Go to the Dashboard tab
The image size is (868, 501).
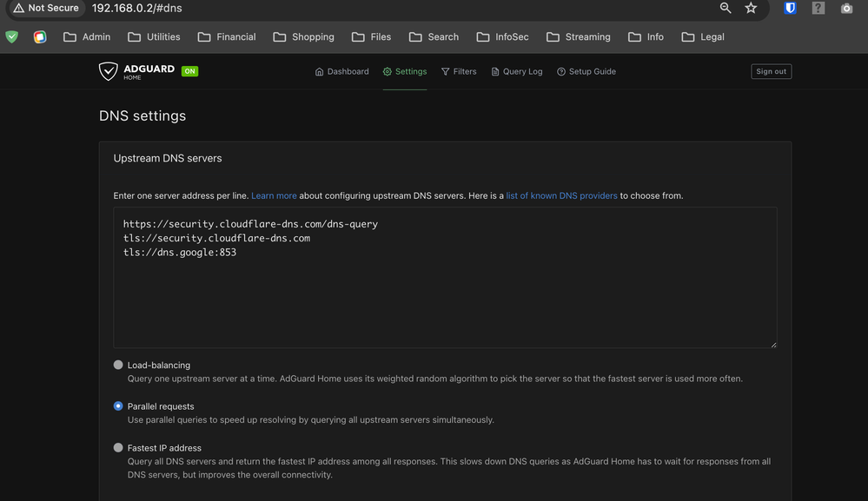pyautogui.click(x=341, y=71)
